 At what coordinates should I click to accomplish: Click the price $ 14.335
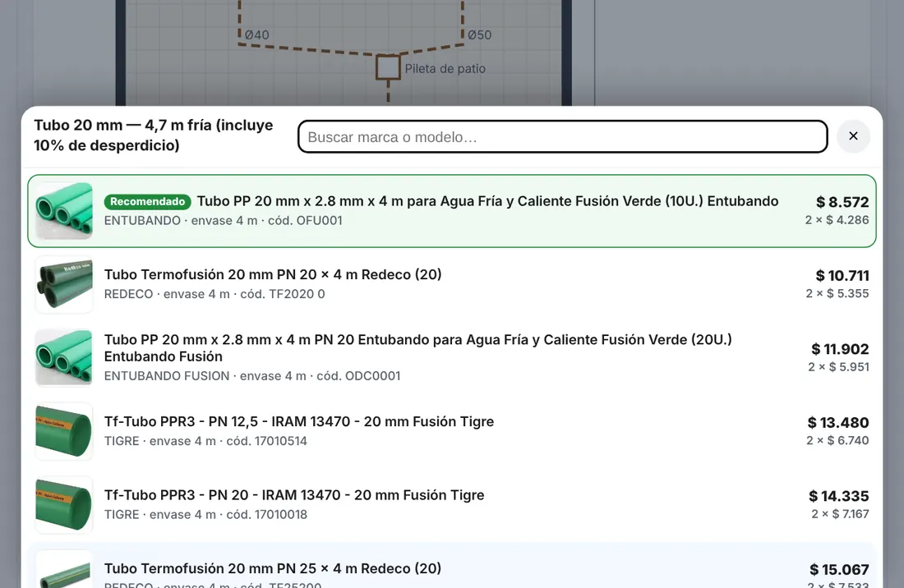[x=839, y=496]
